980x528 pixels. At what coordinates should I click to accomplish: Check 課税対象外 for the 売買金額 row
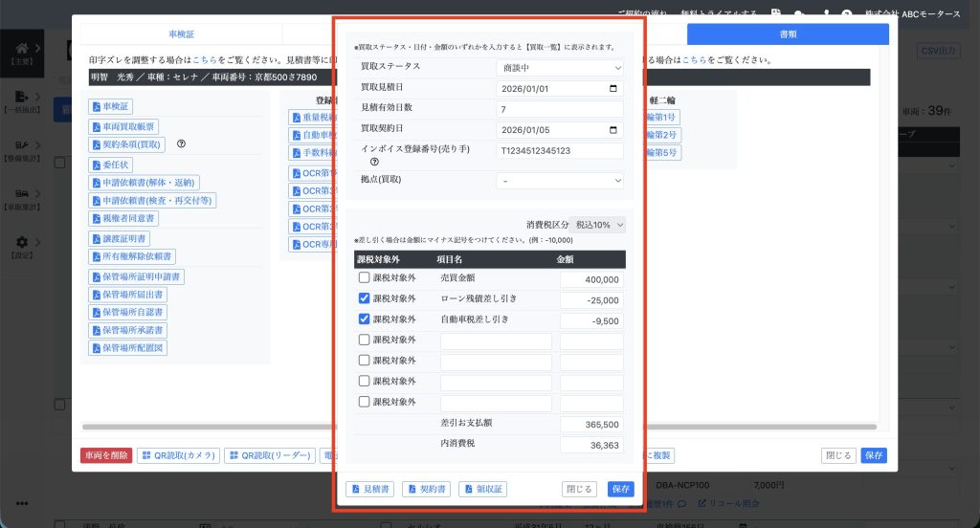[364, 278]
